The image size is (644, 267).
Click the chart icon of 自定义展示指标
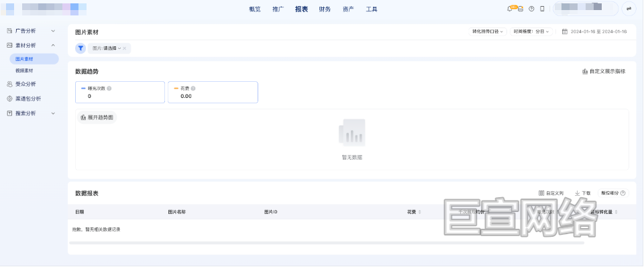coord(585,72)
